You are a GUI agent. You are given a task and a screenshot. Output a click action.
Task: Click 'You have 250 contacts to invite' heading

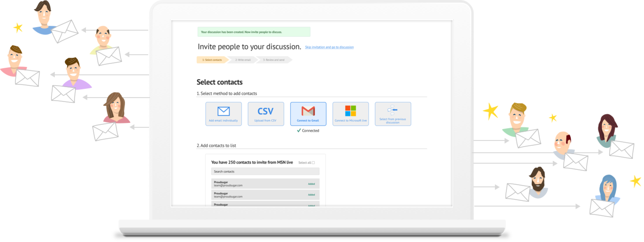(x=252, y=162)
